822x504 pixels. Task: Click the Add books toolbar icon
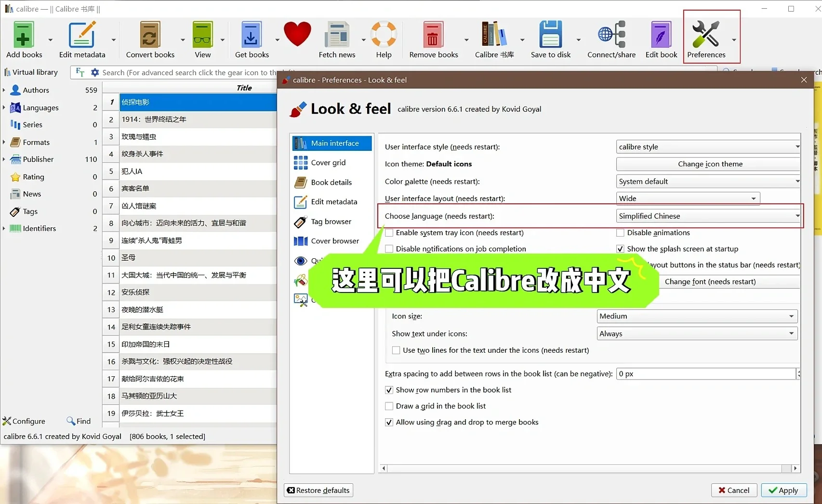click(24, 34)
